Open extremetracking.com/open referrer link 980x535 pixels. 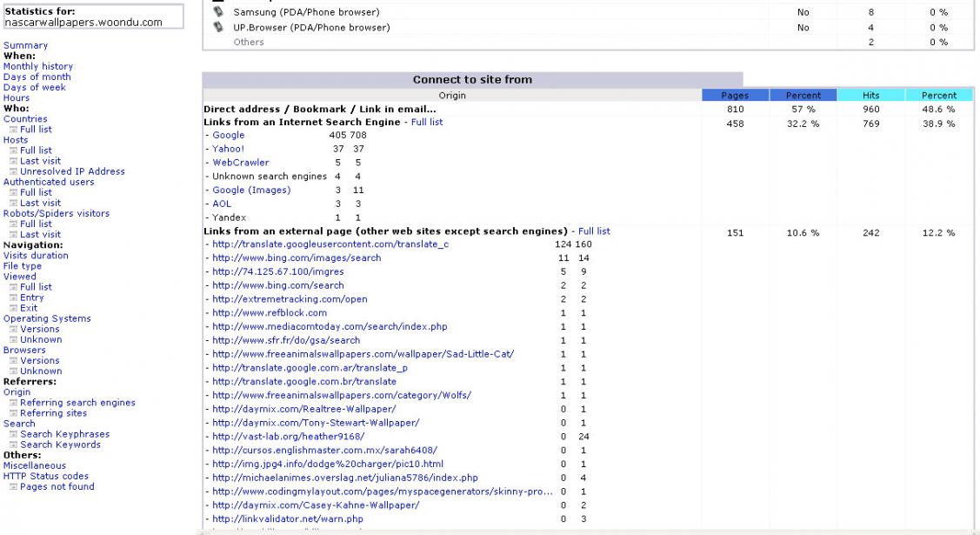coord(290,299)
